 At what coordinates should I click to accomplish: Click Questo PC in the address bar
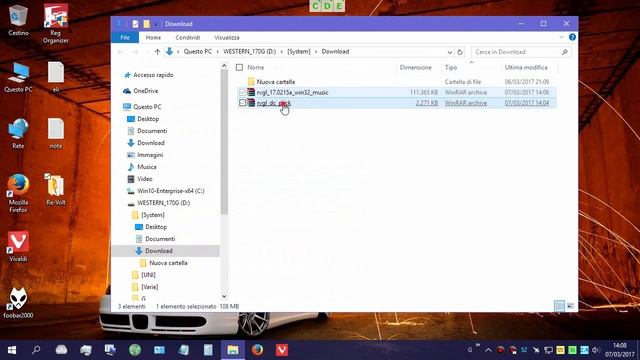(x=198, y=52)
